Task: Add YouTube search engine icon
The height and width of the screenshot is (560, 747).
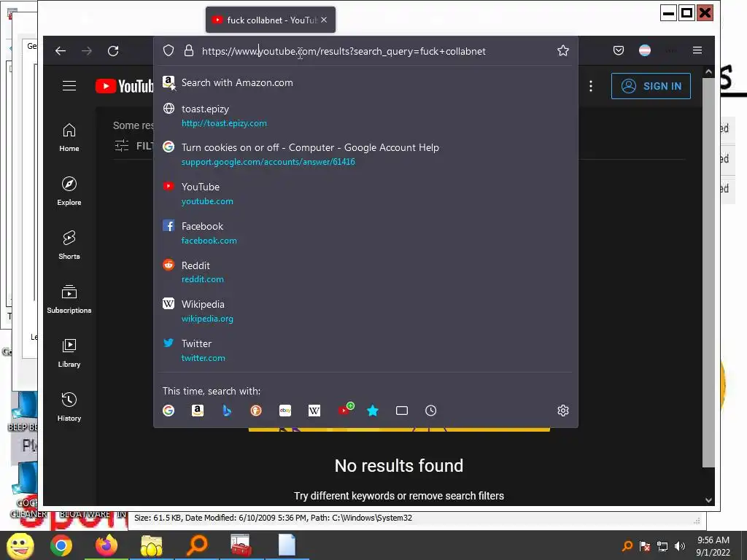Action: click(x=345, y=410)
